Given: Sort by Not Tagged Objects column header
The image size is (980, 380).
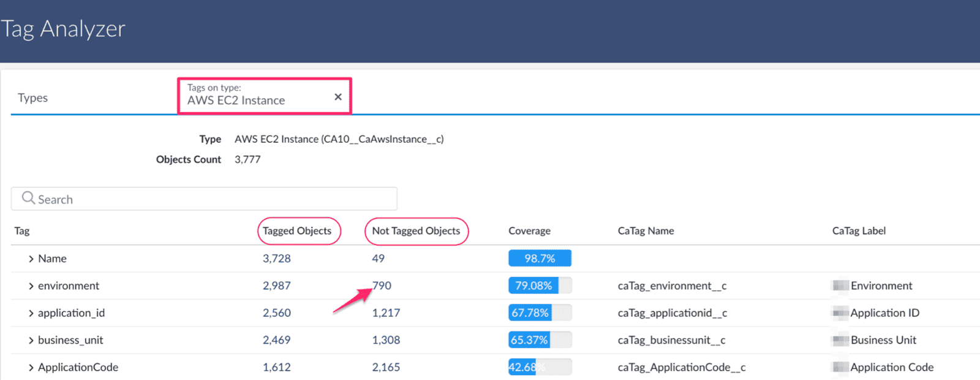Looking at the screenshot, I should point(416,231).
